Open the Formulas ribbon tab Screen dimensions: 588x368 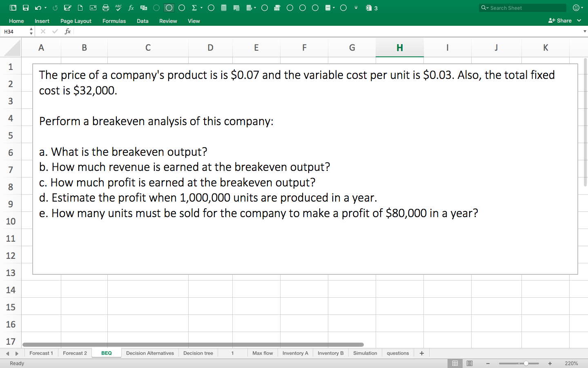(114, 21)
